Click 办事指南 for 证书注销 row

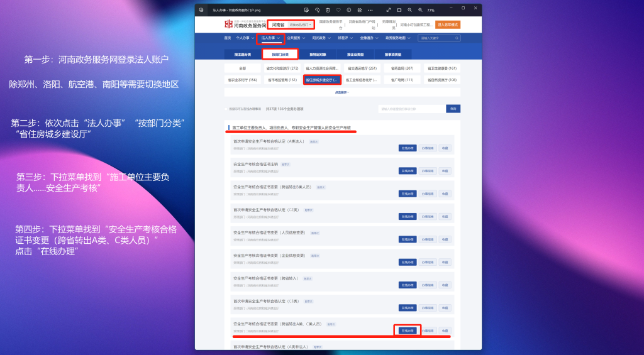coord(428,171)
